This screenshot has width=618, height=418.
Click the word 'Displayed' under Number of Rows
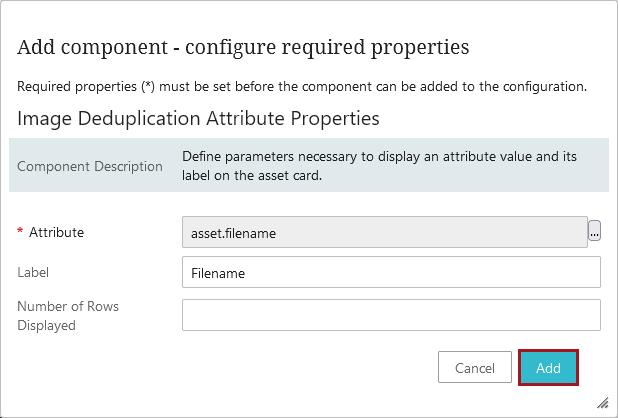[x=49, y=324]
